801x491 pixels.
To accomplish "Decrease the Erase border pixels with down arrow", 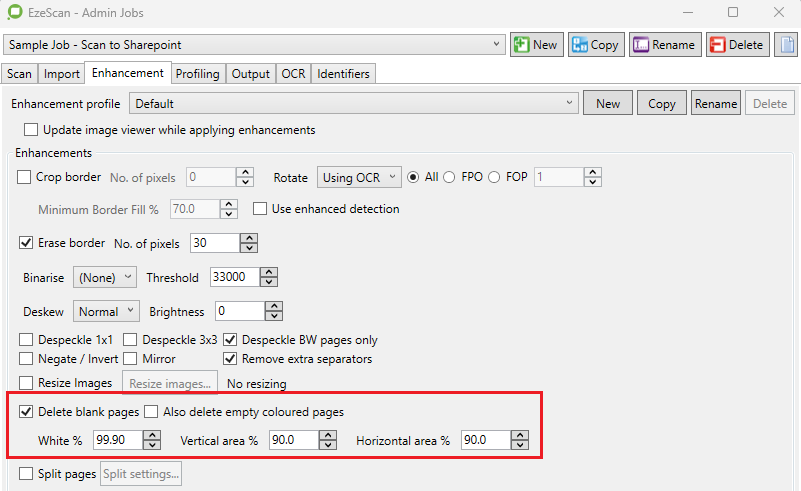I will click(249, 248).
